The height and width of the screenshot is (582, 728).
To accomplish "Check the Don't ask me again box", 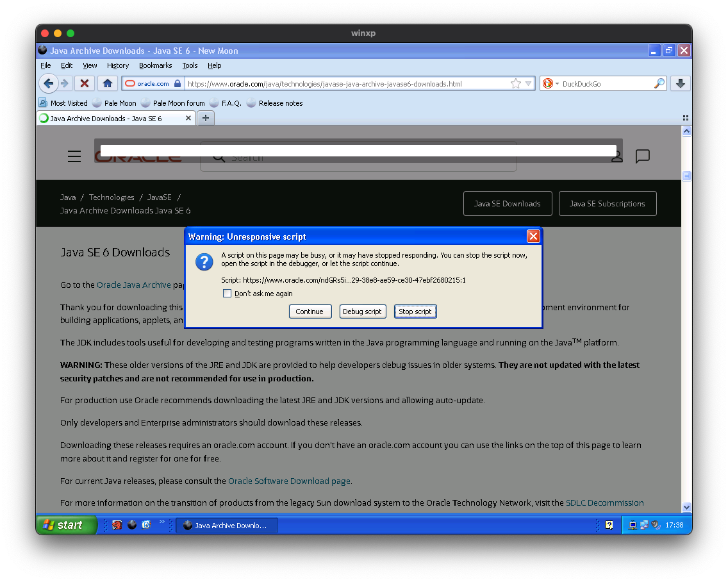I will pos(227,293).
